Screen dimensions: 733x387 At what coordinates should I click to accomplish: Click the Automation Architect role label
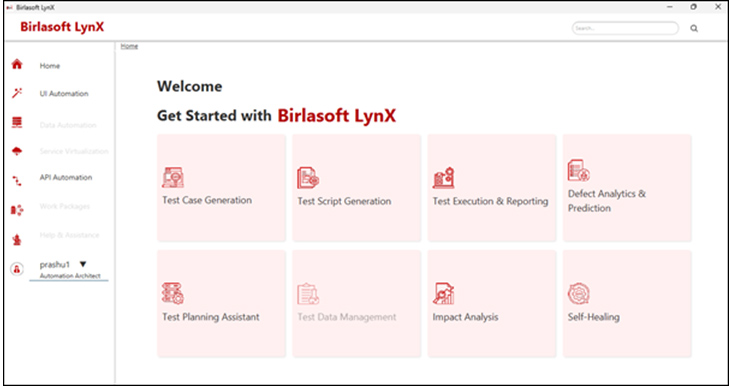click(70, 276)
